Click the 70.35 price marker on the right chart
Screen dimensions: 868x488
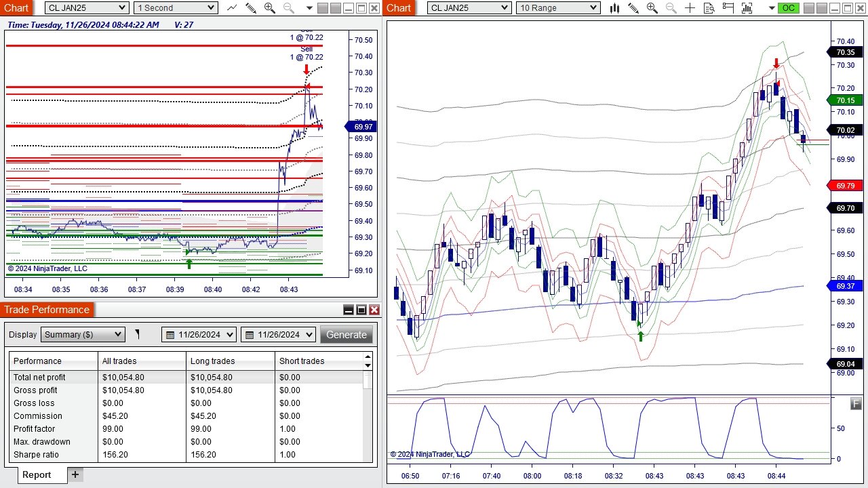click(845, 52)
